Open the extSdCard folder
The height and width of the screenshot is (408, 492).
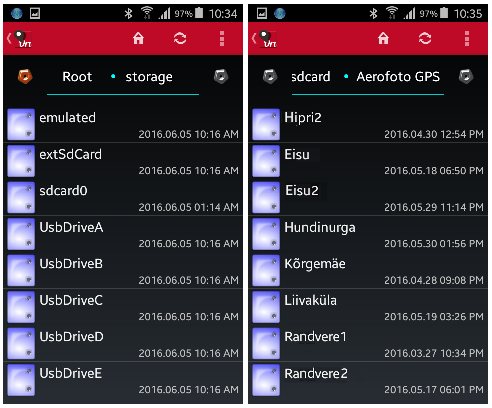(x=123, y=161)
